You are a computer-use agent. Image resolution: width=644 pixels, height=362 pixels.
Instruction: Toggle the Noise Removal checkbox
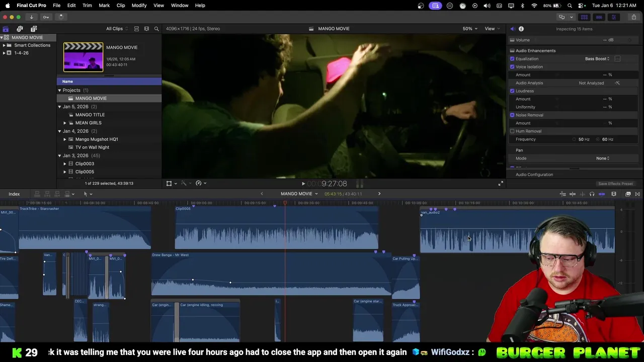point(512,115)
